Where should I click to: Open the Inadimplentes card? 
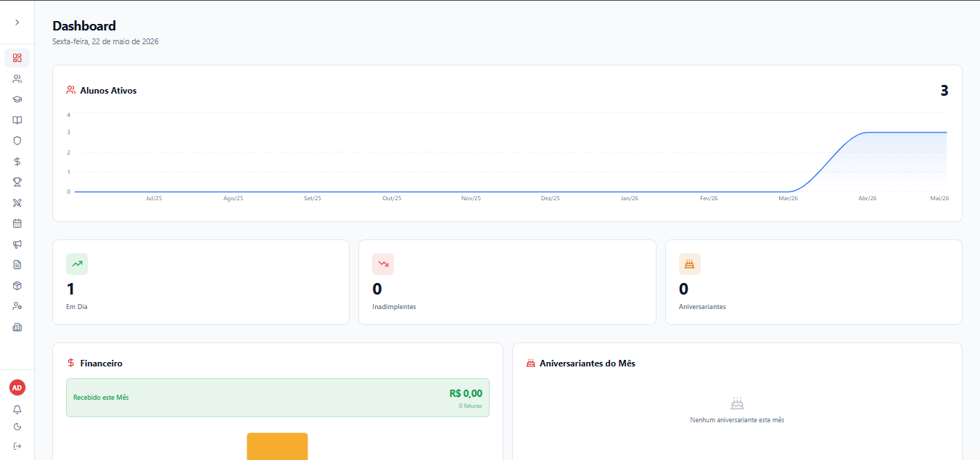(x=507, y=282)
